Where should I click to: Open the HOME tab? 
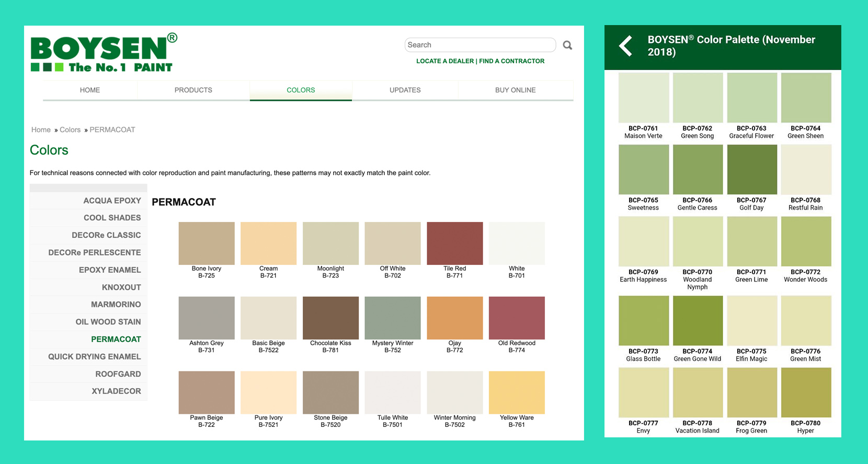click(x=90, y=90)
